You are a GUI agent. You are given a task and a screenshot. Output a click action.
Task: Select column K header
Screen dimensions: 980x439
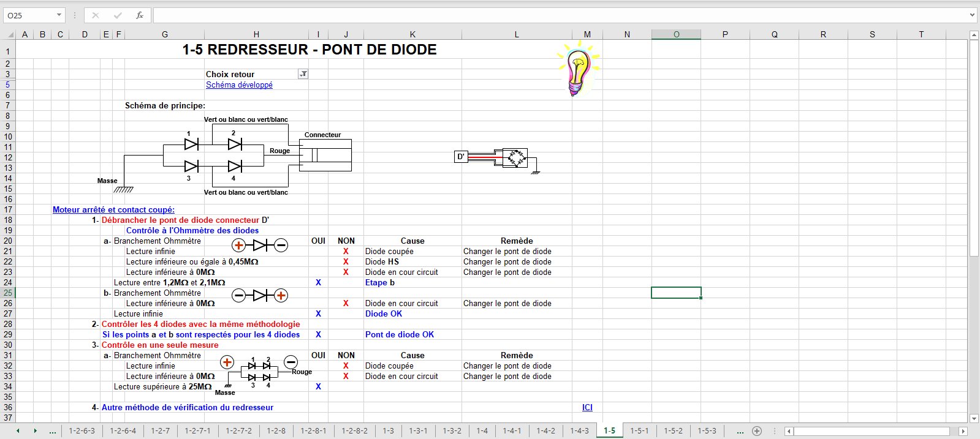pyautogui.click(x=412, y=34)
